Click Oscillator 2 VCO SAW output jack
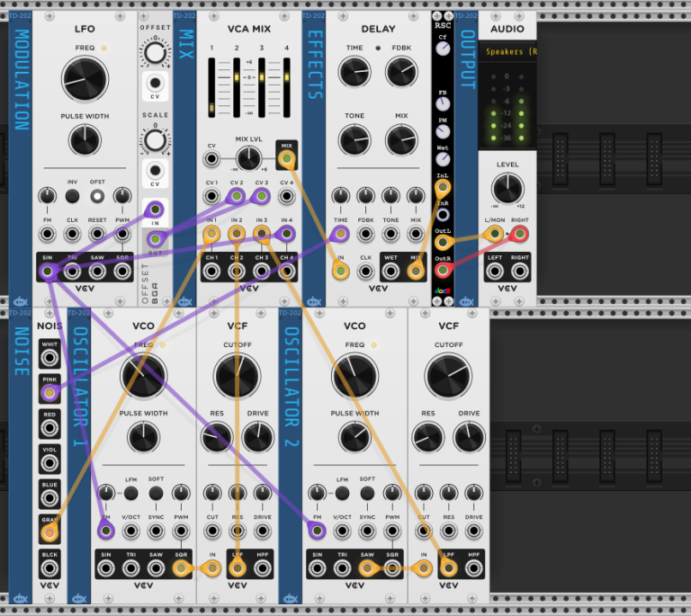691x616 pixels. pyautogui.click(x=367, y=568)
